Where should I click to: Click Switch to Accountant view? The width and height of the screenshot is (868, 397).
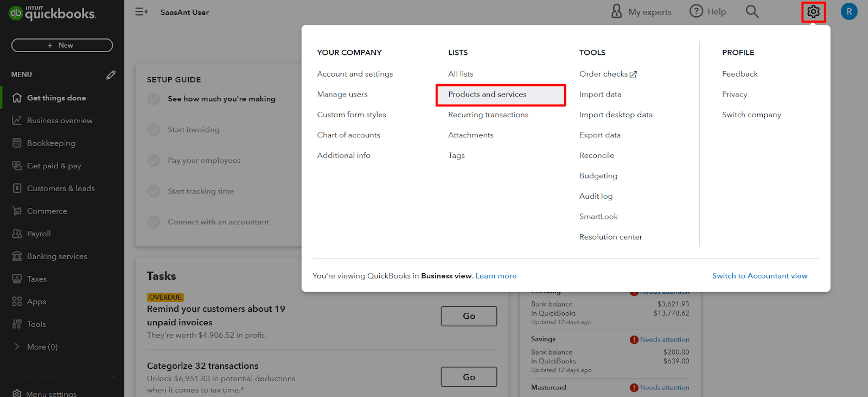759,276
